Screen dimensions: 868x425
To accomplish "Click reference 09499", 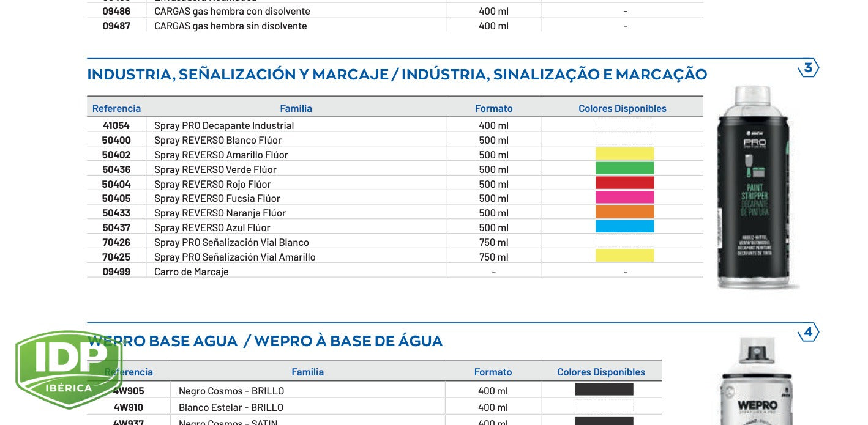I will click(x=116, y=272).
